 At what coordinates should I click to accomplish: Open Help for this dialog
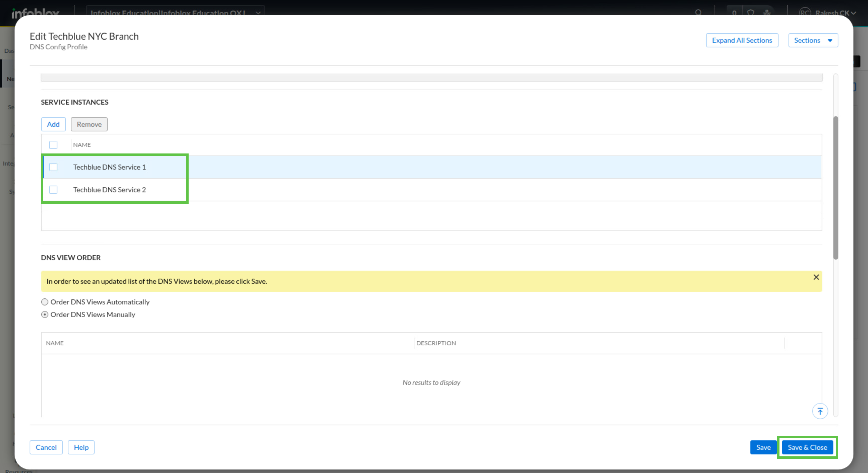click(x=81, y=447)
